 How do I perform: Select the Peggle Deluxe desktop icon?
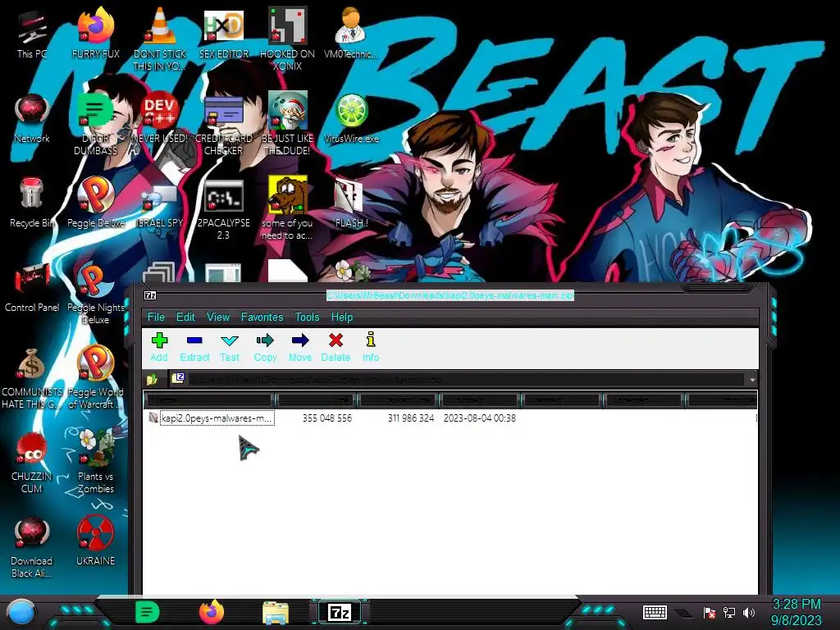pos(95,203)
